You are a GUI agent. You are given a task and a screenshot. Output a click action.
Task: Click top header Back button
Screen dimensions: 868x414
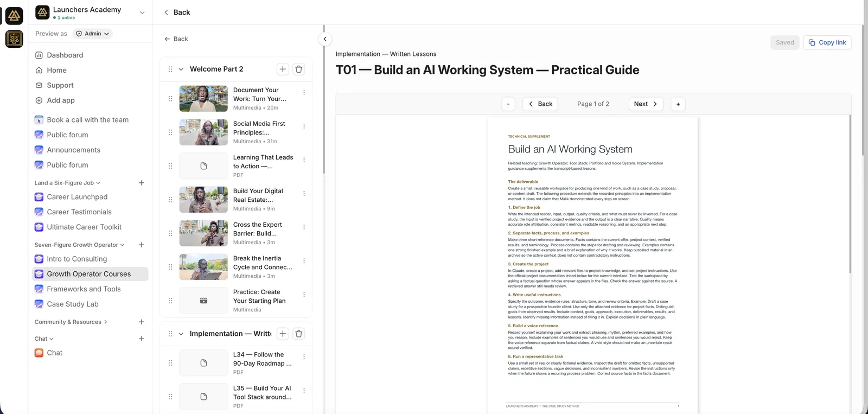(177, 12)
